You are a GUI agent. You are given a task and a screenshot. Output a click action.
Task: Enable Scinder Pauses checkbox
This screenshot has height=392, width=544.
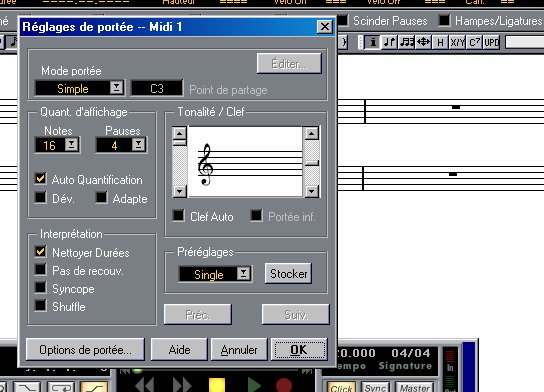click(343, 20)
